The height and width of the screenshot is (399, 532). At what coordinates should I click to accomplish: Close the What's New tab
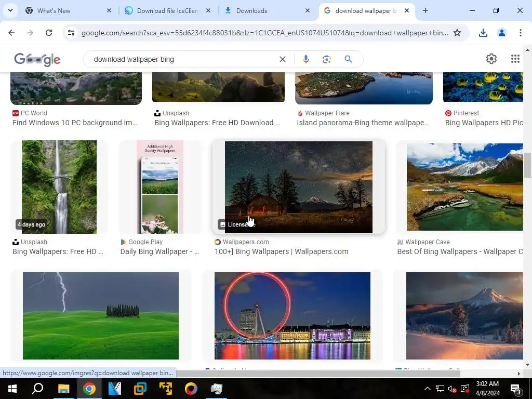click(109, 10)
